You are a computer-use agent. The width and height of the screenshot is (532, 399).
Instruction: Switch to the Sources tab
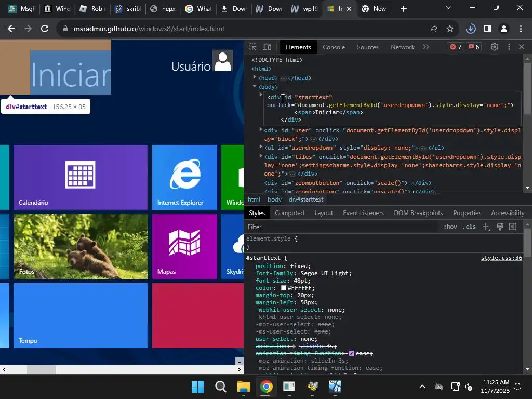click(x=367, y=47)
